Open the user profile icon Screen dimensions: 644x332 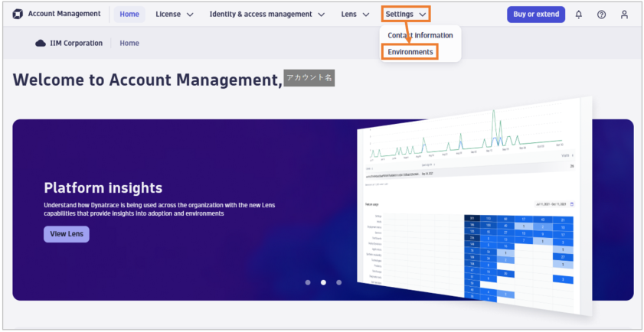(624, 15)
